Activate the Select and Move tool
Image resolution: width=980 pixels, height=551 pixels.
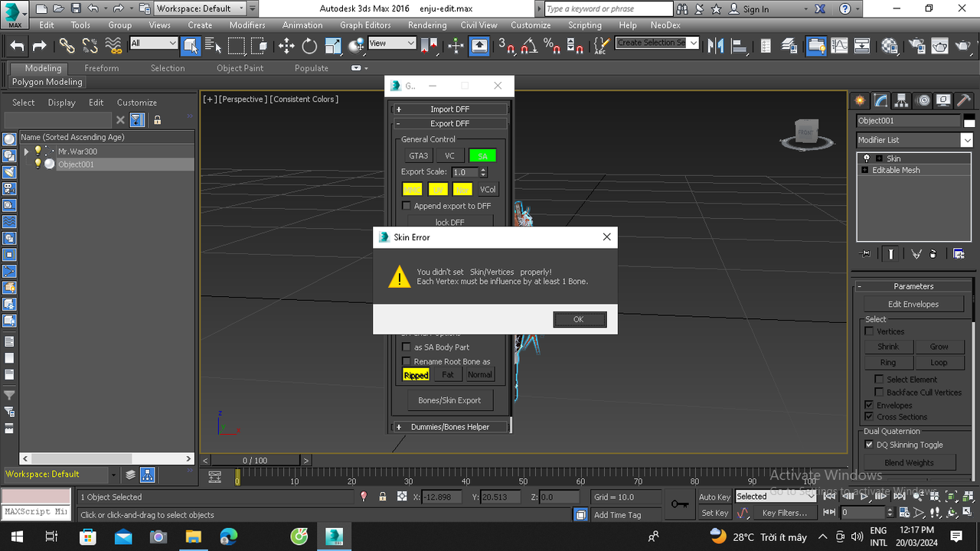point(286,46)
